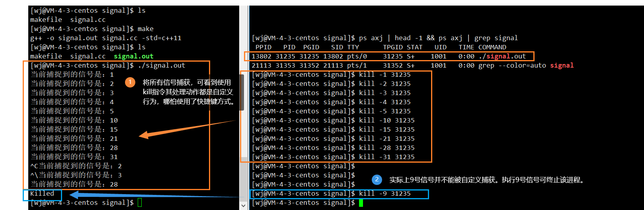Click 'grep --color=auto signal' command text
Viewport: 644px width, 210px height.
[x=526, y=65]
